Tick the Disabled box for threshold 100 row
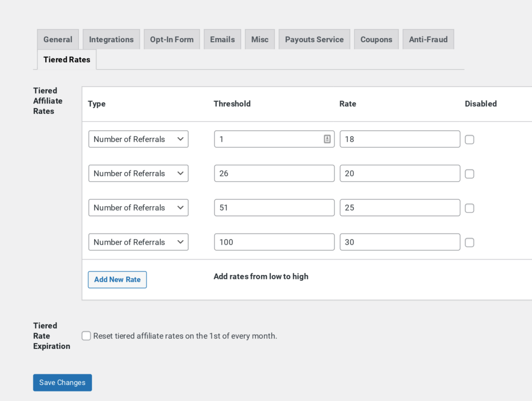 [470, 242]
